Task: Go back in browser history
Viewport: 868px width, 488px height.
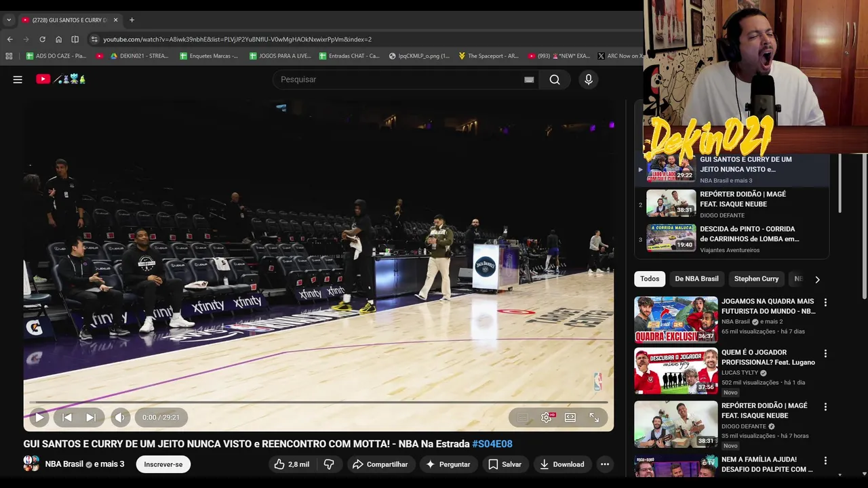Action: coord(9,39)
